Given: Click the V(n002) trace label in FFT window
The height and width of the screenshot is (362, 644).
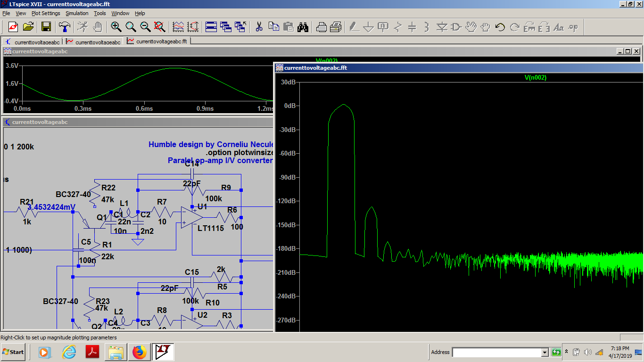Looking at the screenshot, I should point(536,78).
